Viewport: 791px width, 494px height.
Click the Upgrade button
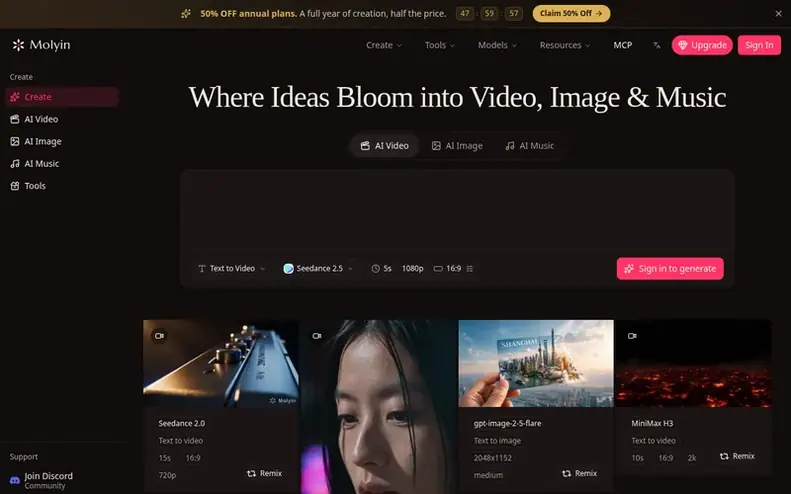[702, 45]
